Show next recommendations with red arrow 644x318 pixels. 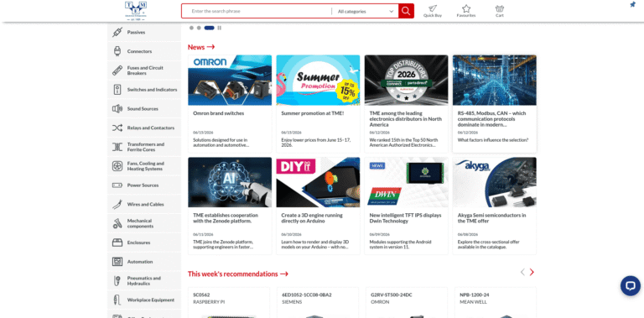[532, 272]
